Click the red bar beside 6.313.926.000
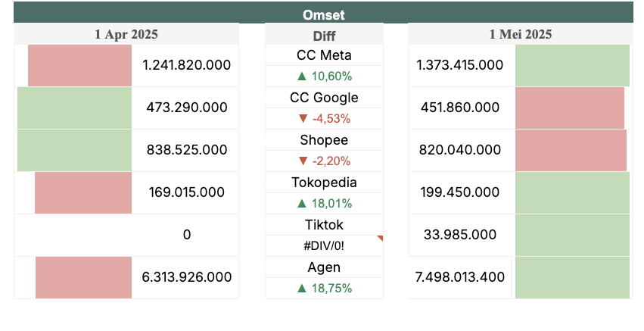 83,277
